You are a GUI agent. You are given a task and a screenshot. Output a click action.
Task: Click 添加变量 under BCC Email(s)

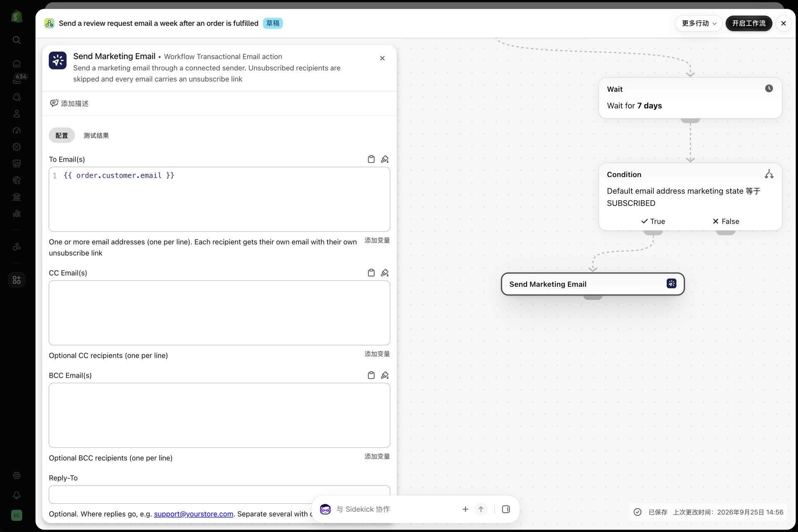tap(377, 456)
